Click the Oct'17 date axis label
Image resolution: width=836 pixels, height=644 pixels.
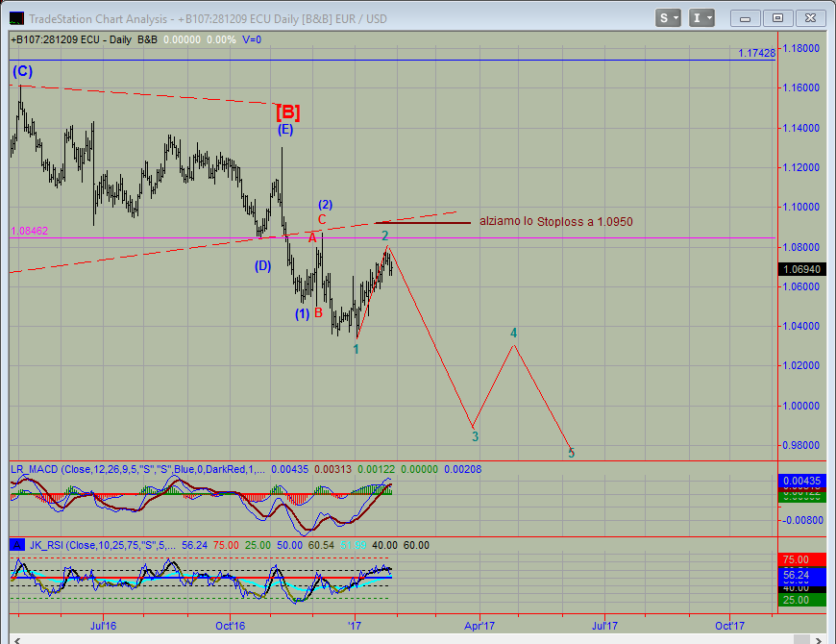point(729,626)
